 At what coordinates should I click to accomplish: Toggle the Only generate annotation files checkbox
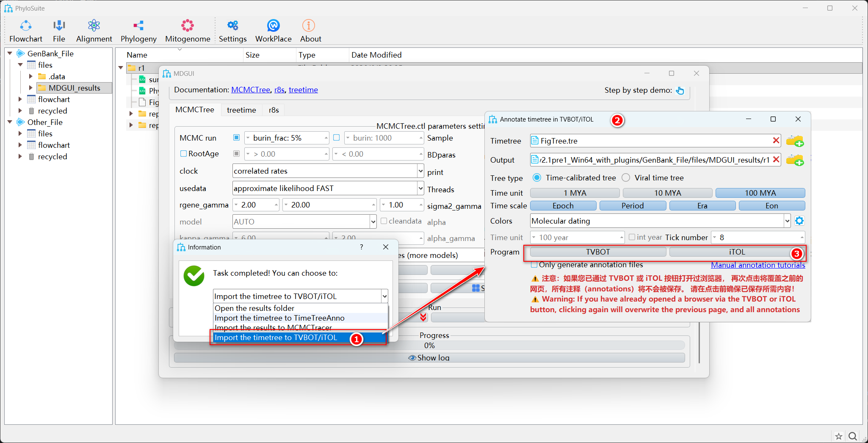click(534, 265)
